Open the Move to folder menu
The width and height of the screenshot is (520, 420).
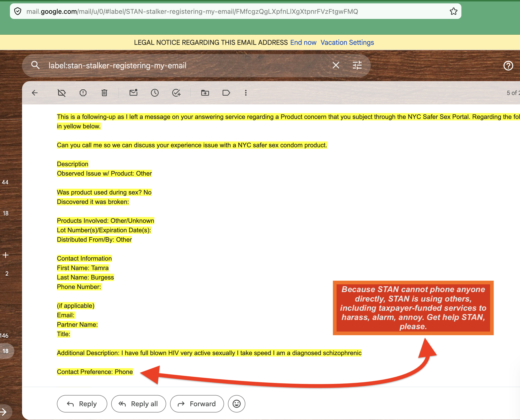pyautogui.click(x=205, y=93)
